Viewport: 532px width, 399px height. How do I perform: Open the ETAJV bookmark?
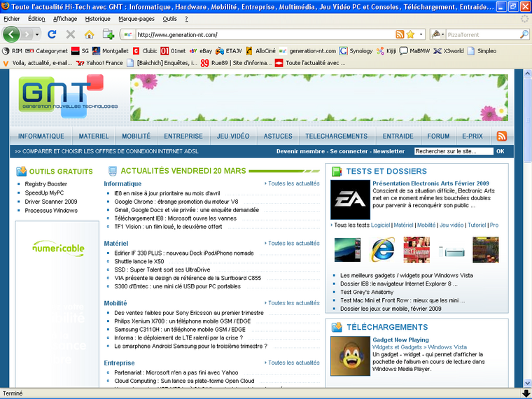pyautogui.click(x=229, y=51)
